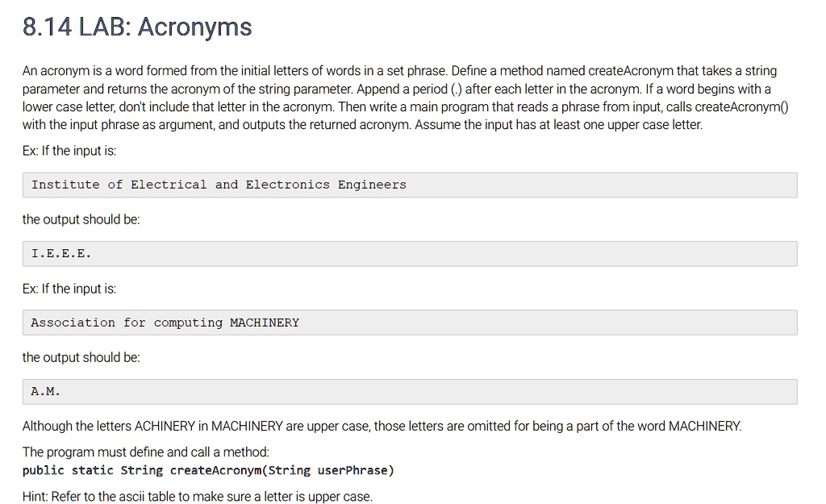Click "the output should be:" label above I.E.E.E.
The width and height of the screenshot is (826, 504).
(x=81, y=219)
